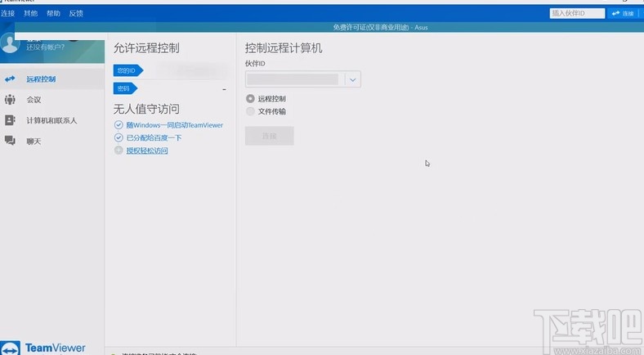644x355 pixels.
Task: Select the 远程控制 radio button
Action: [250, 99]
